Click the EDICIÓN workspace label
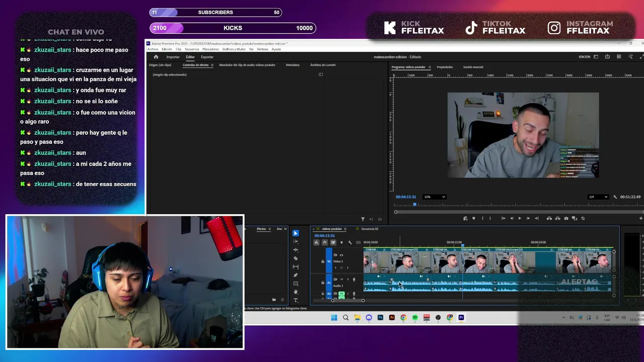Screen dimensions: 644x362 click(x=585, y=57)
